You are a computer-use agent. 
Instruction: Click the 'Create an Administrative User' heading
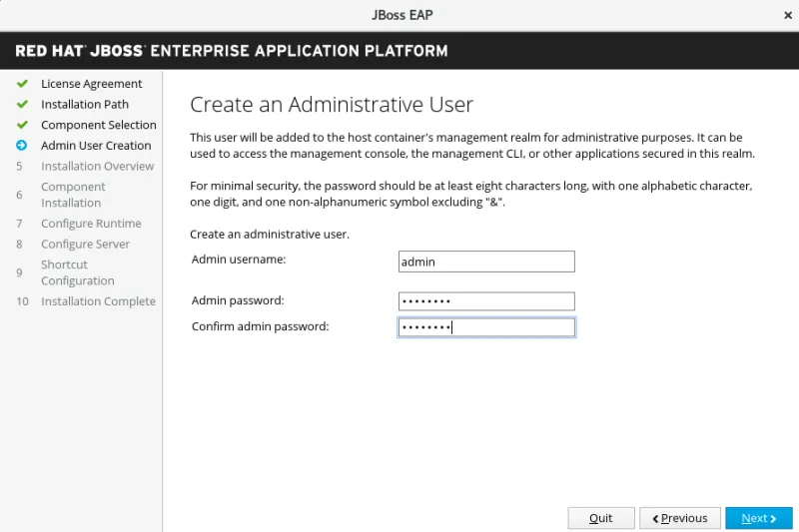tap(332, 105)
